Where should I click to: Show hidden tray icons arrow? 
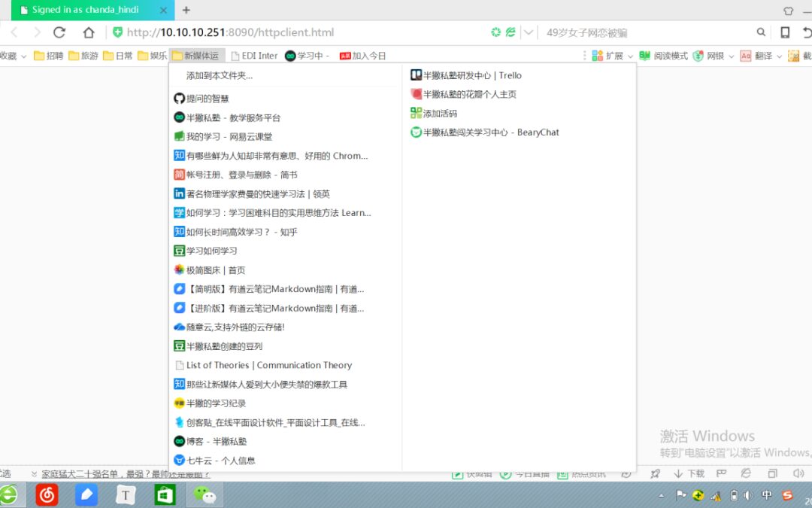(x=662, y=495)
